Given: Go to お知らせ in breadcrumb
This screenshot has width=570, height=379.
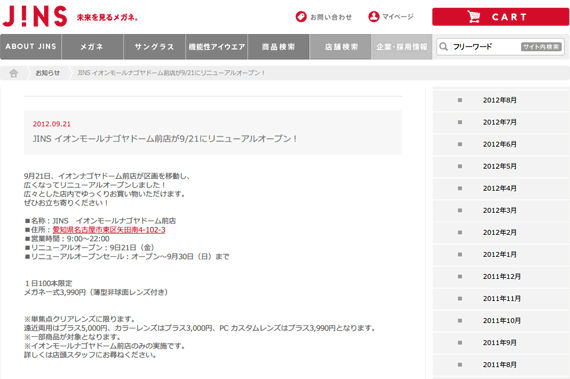Looking at the screenshot, I should 47,73.
